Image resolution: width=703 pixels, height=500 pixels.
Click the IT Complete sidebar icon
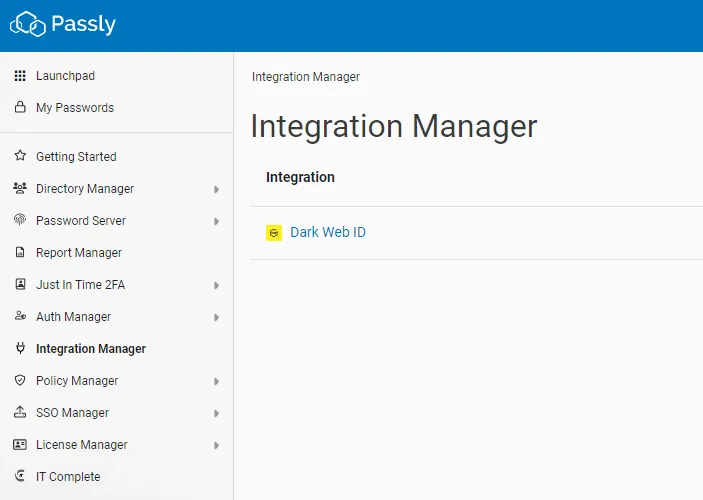point(20,477)
